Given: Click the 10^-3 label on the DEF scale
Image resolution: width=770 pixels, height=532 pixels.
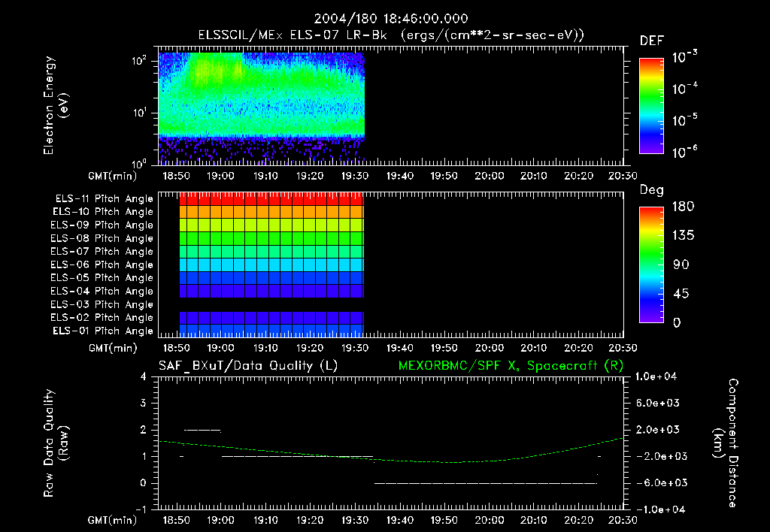Looking at the screenshot, I should [x=684, y=57].
